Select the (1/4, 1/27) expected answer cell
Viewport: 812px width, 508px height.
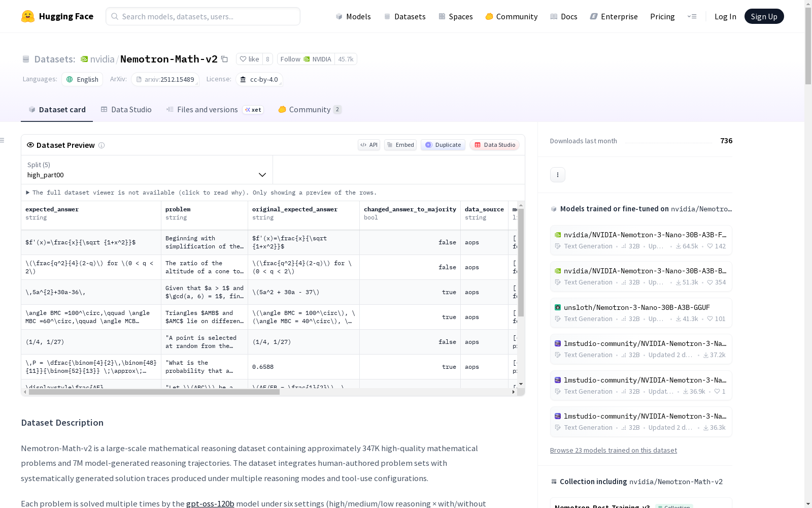tap(91, 342)
